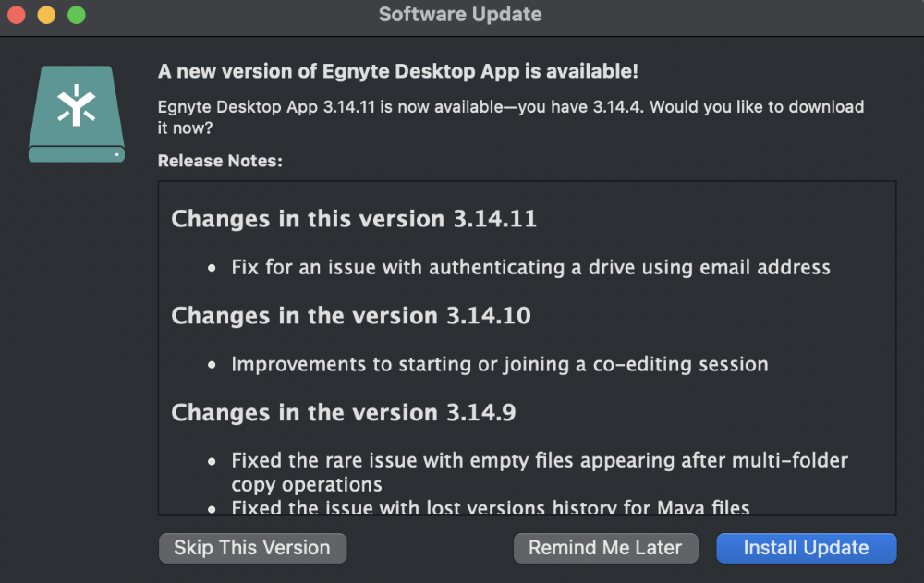Select the text mentioning your current version 3.14.4
Image resolution: width=924 pixels, height=583 pixels.
pos(511,106)
